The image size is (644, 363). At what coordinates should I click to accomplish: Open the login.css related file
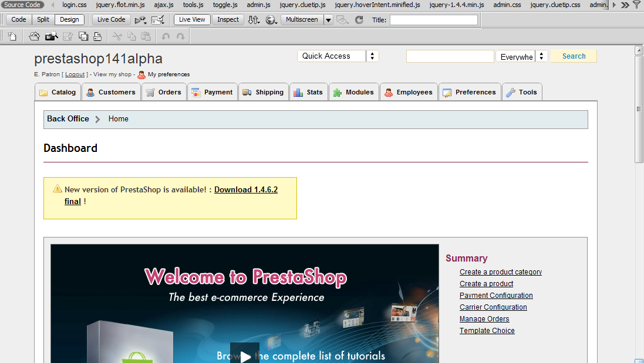75,5
